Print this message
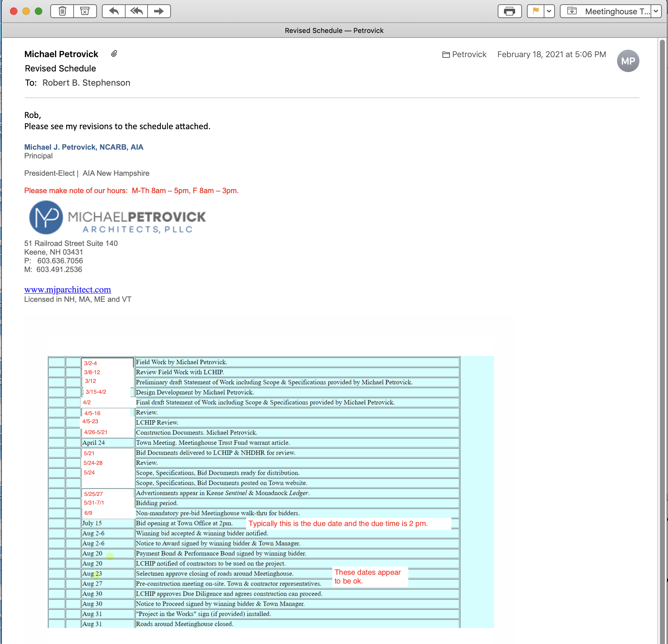The image size is (668, 644). 509,11
